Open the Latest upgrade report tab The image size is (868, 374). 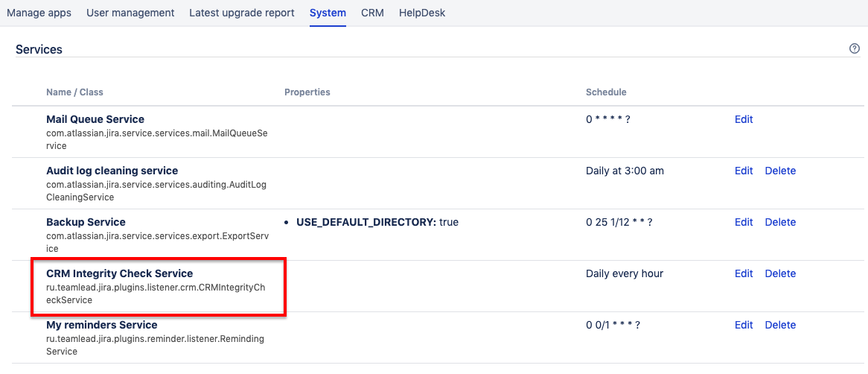(x=242, y=13)
